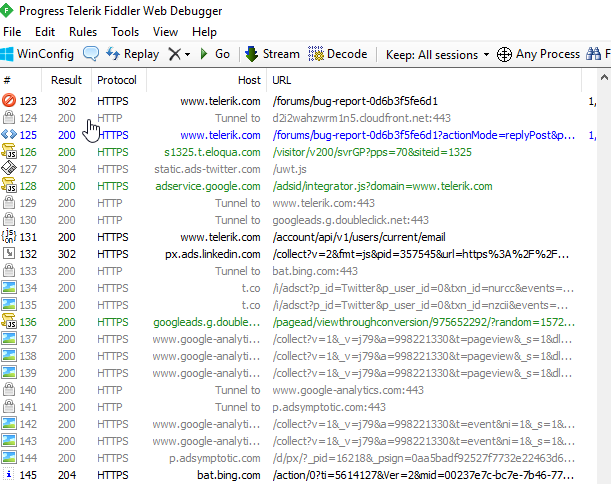The height and width of the screenshot is (484, 611).
Task: Click Go to resume breakpoints
Action: click(215, 54)
